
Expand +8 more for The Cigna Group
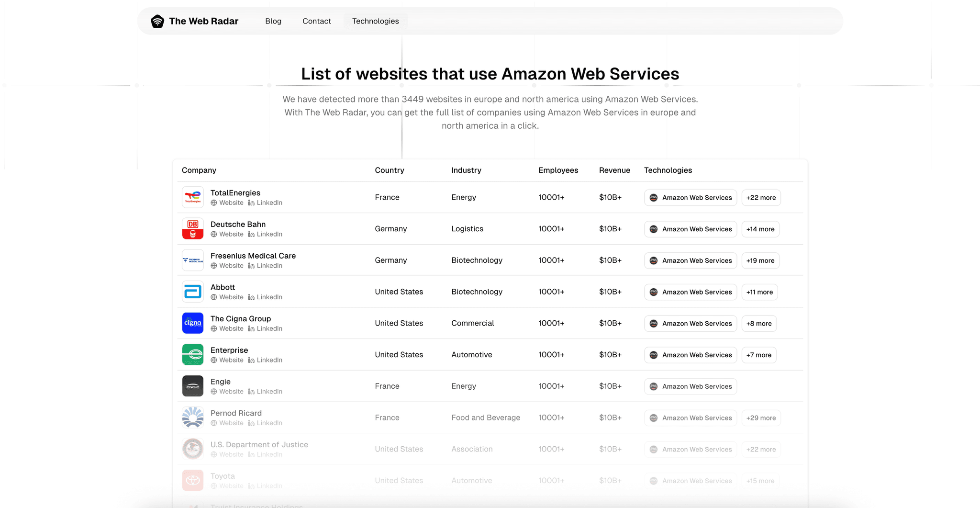coord(759,324)
